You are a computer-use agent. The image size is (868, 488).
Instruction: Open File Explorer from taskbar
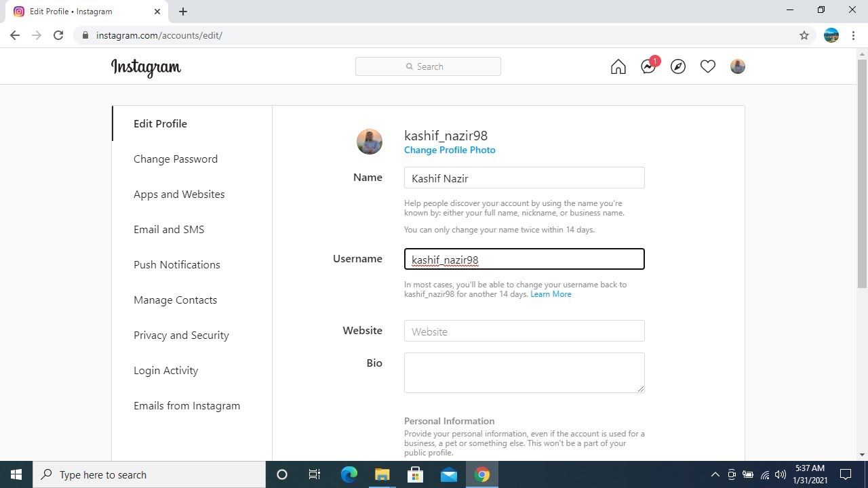tap(382, 474)
